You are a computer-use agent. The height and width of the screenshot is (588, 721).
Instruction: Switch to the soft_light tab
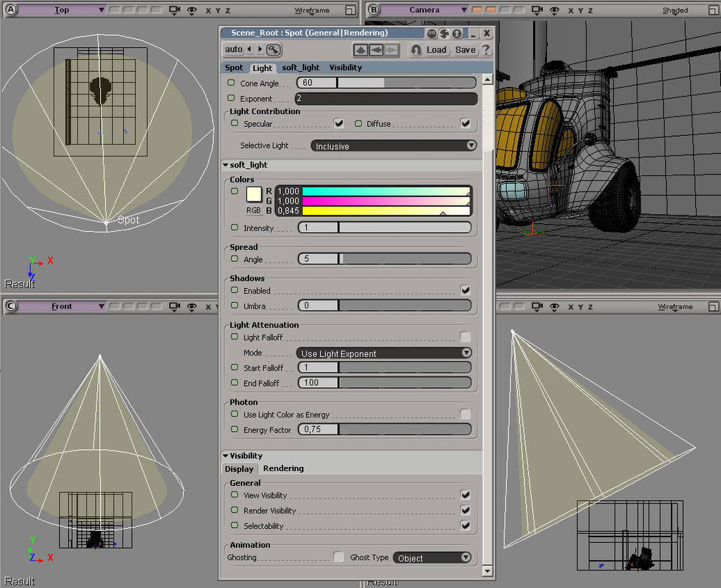pos(301,68)
